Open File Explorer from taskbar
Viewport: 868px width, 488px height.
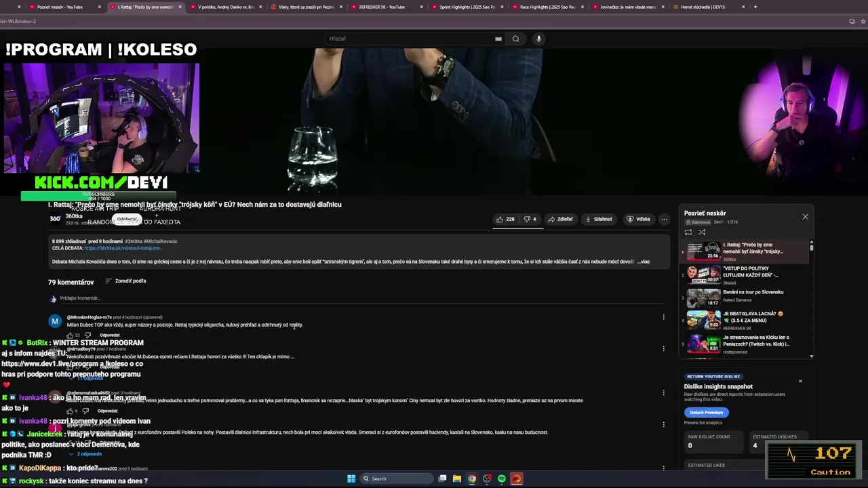pos(457,479)
